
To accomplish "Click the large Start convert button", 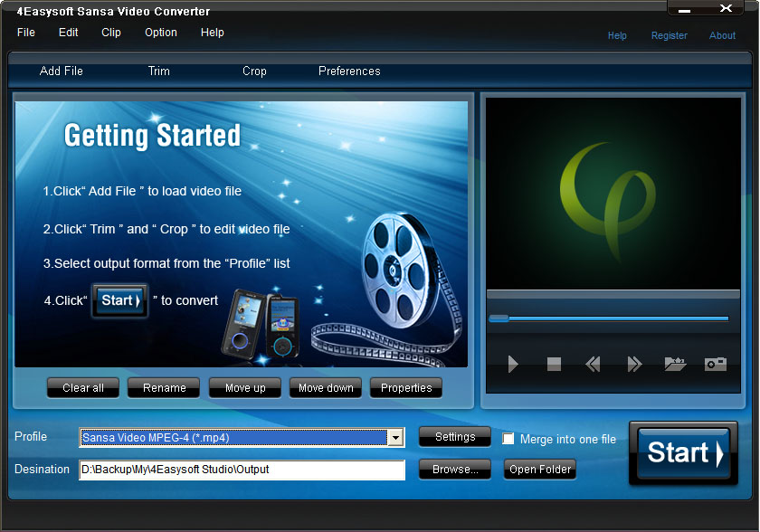I will pos(684,453).
